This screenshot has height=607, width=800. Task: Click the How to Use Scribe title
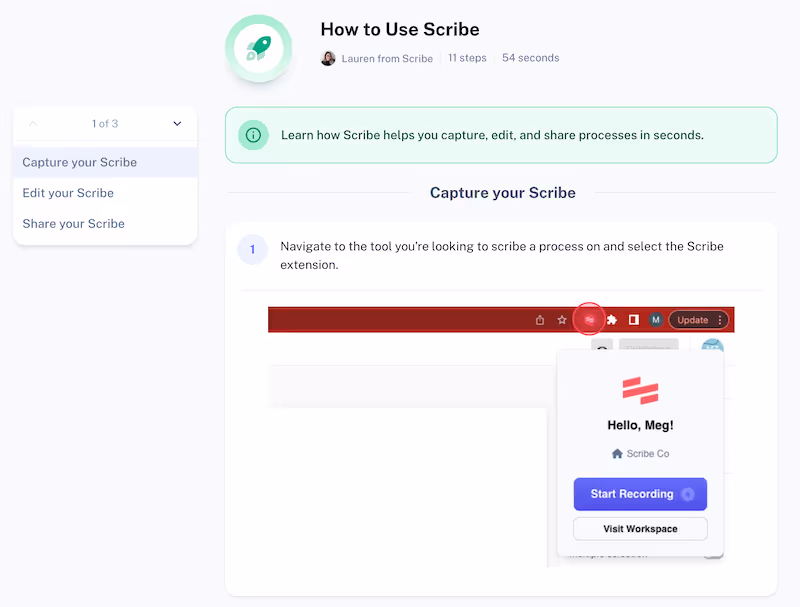point(400,30)
